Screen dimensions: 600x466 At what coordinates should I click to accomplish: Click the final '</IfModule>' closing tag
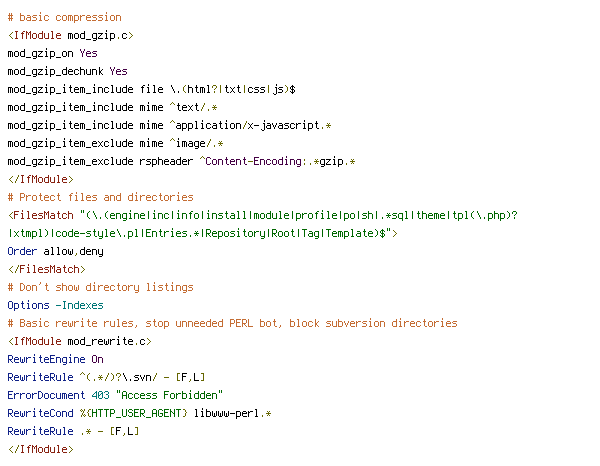(41, 449)
